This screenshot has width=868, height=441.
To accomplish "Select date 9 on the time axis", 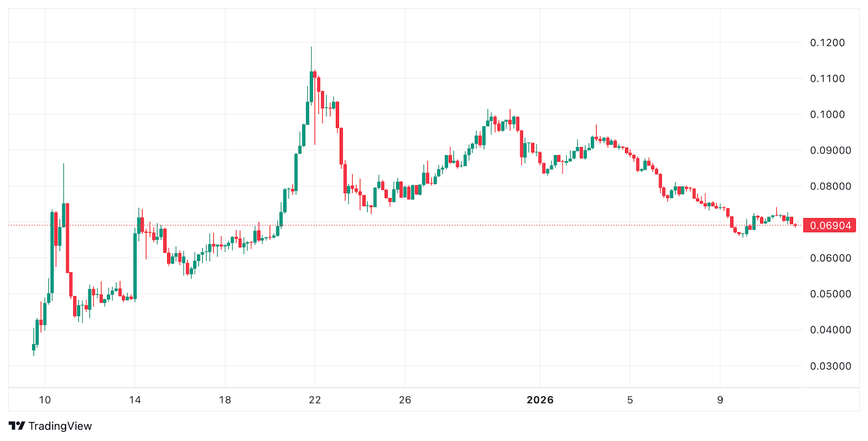I will click(x=720, y=400).
